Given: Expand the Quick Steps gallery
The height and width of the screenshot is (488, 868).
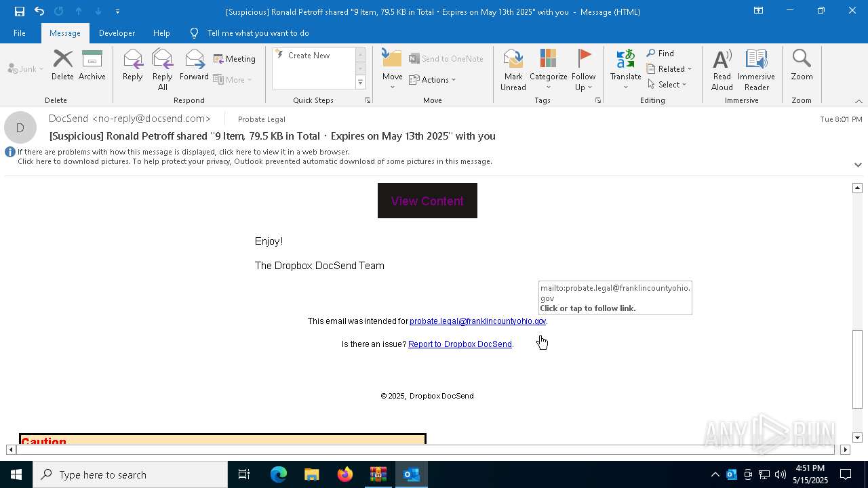Looking at the screenshot, I should pyautogui.click(x=360, y=83).
